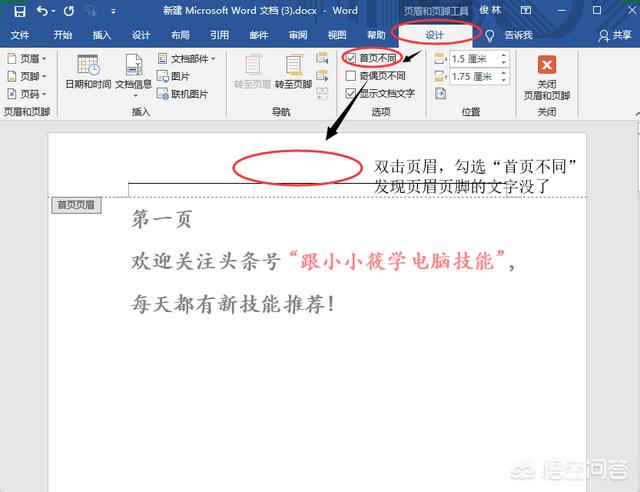Screen dimensions: 640x492
Task: Open the 视图 tab
Action: point(337,35)
